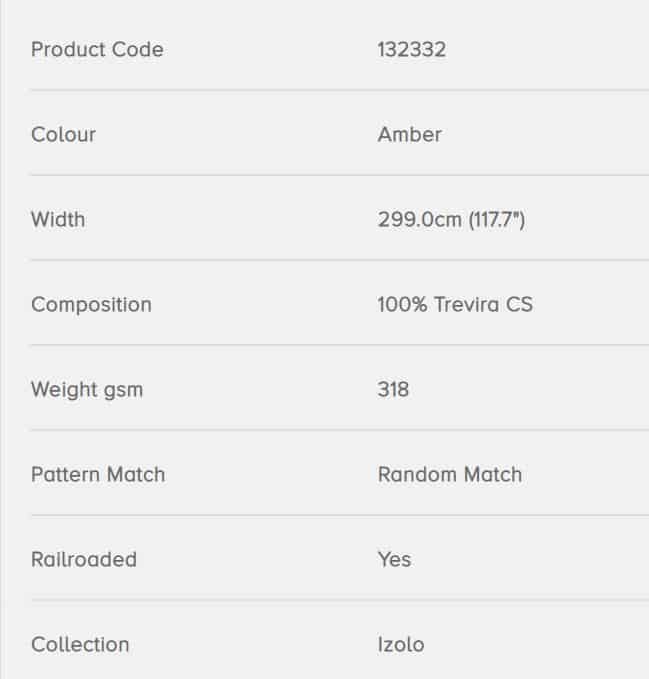This screenshot has width=649, height=679.
Task: Select the product code value 132332
Action: coord(412,49)
